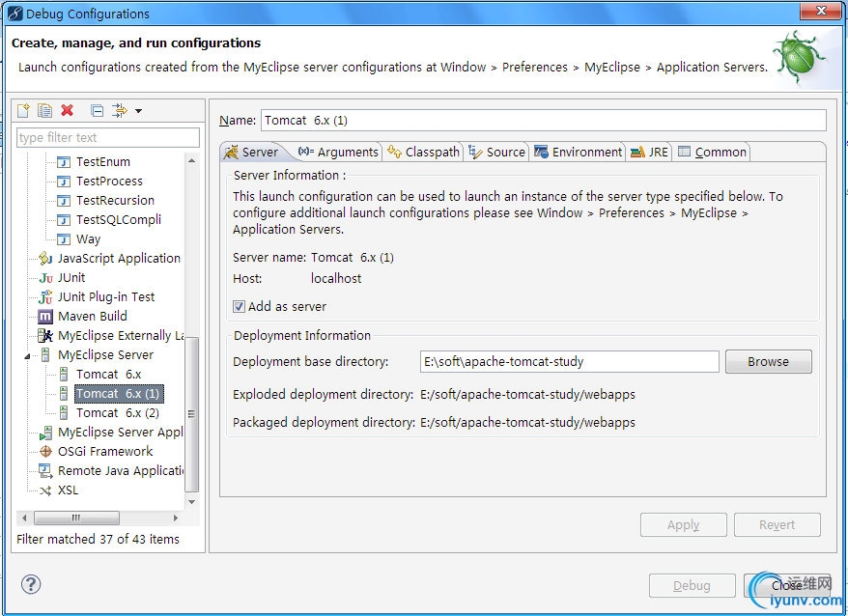Click the Name input field
848x616 pixels.
click(544, 120)
